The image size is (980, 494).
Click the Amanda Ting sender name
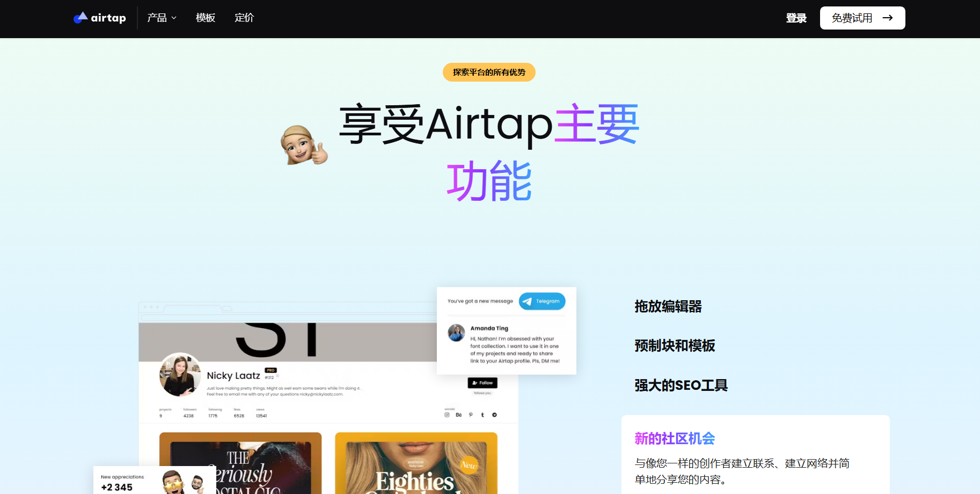coord(489,328)
